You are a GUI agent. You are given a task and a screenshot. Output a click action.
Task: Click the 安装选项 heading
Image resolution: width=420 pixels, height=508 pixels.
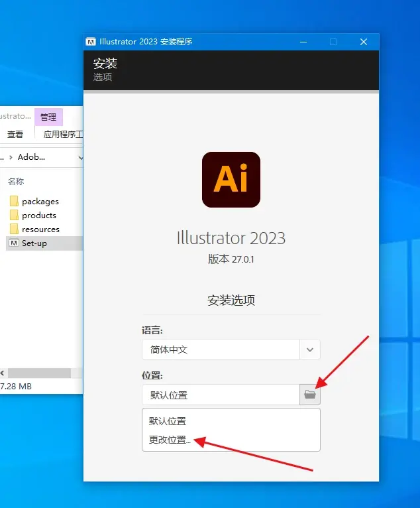(231, 300)
